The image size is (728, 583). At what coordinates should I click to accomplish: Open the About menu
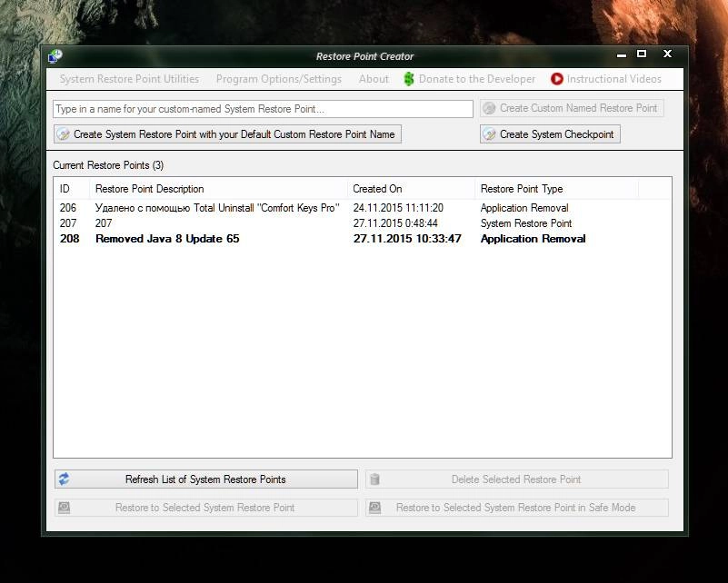[x=374, y=79]
